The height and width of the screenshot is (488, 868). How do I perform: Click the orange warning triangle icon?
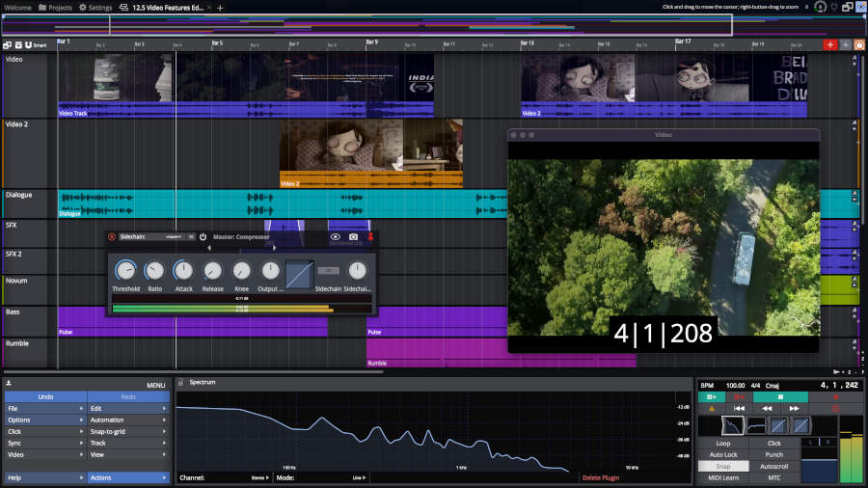pyautogui.click(x=712, y=408)
